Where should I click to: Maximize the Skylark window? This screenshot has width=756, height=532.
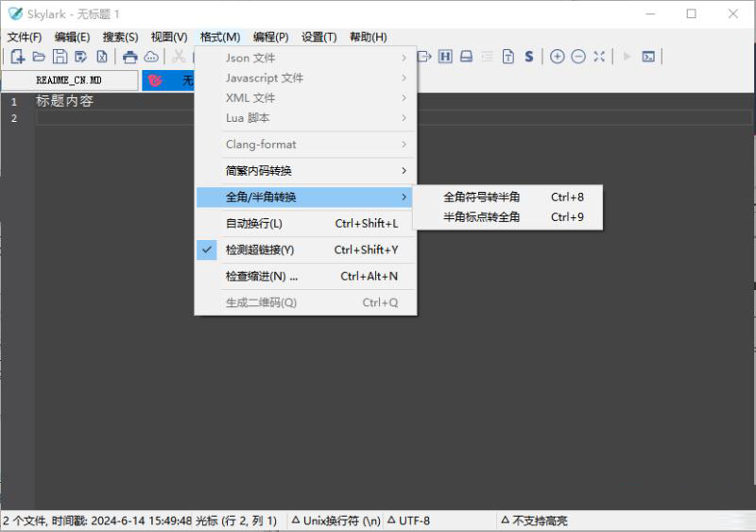(692, 13)
